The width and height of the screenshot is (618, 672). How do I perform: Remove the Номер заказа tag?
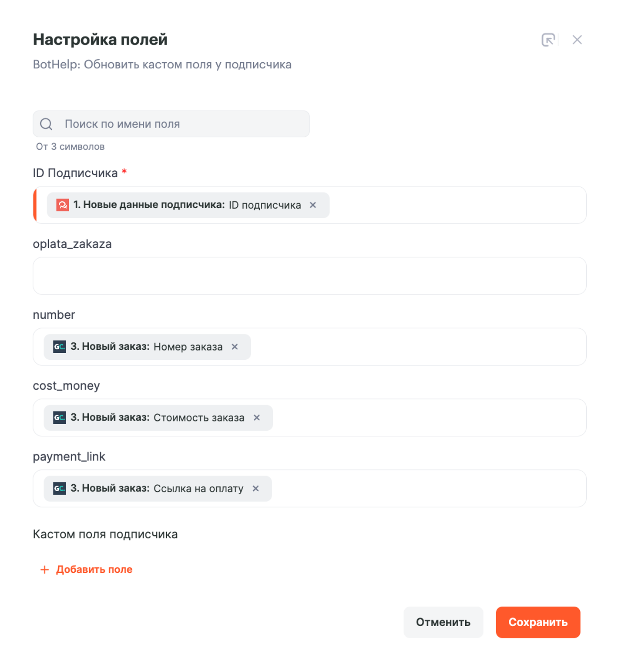pyautogui.click(x=235, y=347)
